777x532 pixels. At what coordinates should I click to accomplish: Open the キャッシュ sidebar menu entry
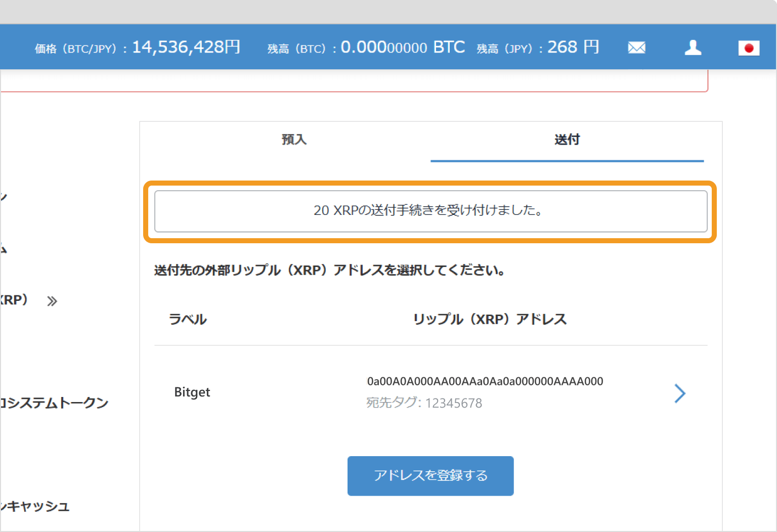coord(35,506)
